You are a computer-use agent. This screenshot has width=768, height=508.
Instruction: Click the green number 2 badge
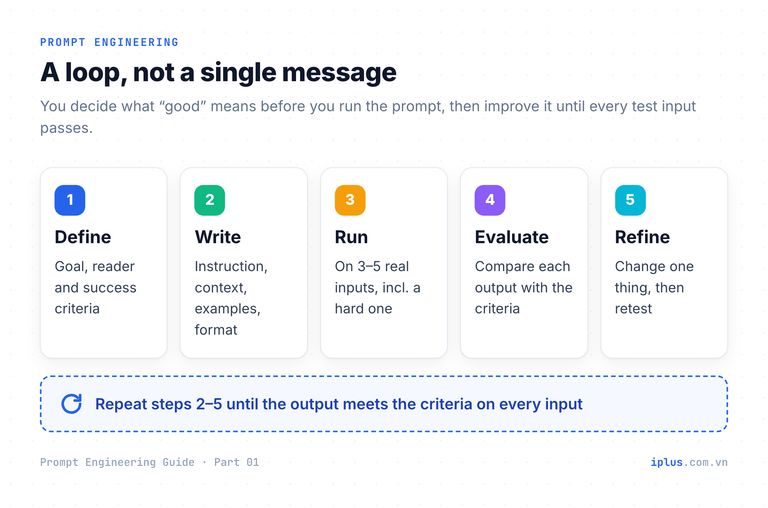point(210,200)
